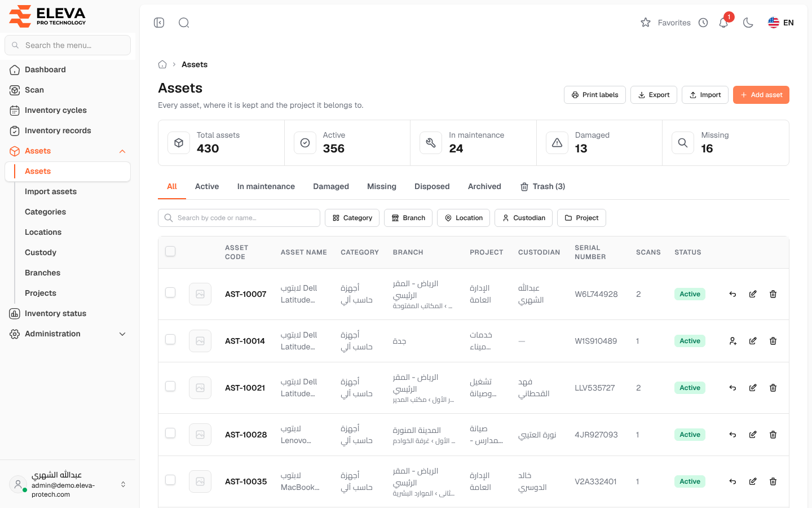Switch to dark mode moon icon
Viewport: 812px width, 508px height.
[748, 23]
